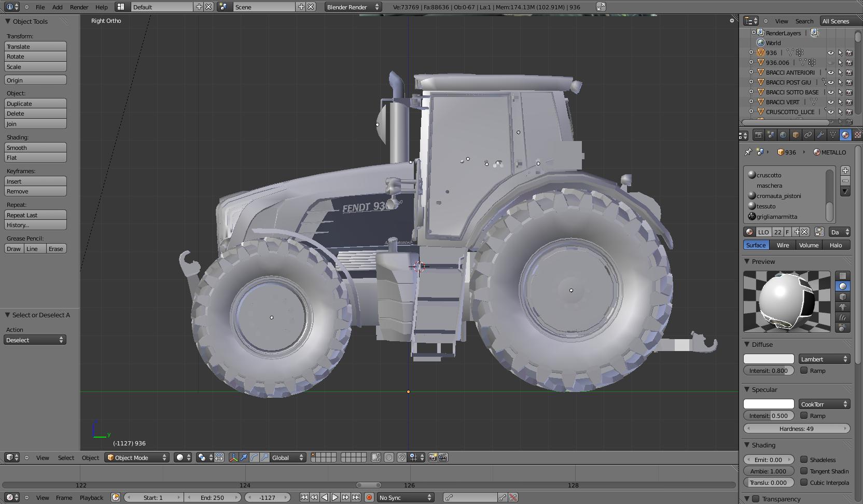Open the Object properties tab (cube icon)
The height and width of the screenshot is (504, 863).
click(796, 135)
